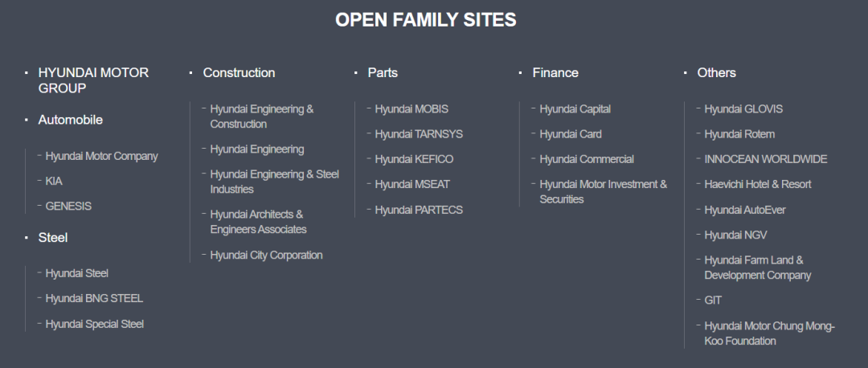Go to Hyundai City Corporation
Screen dimensions: 868x368
266,256
